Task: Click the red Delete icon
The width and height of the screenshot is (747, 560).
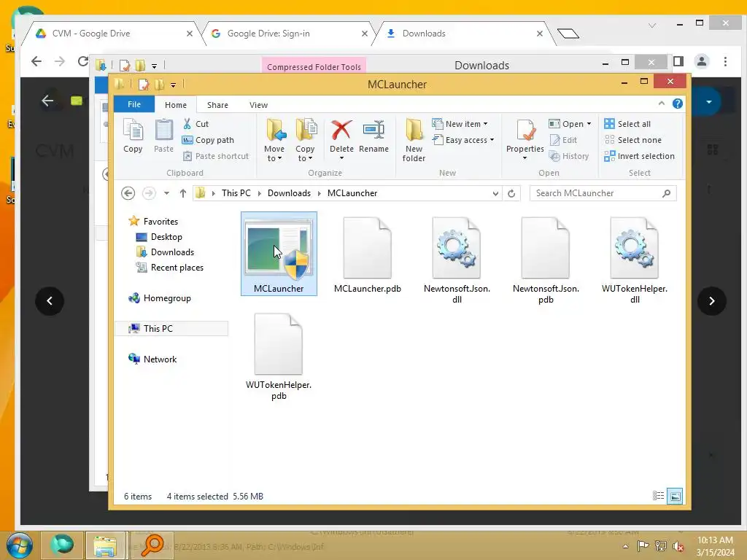Action: 341,131
